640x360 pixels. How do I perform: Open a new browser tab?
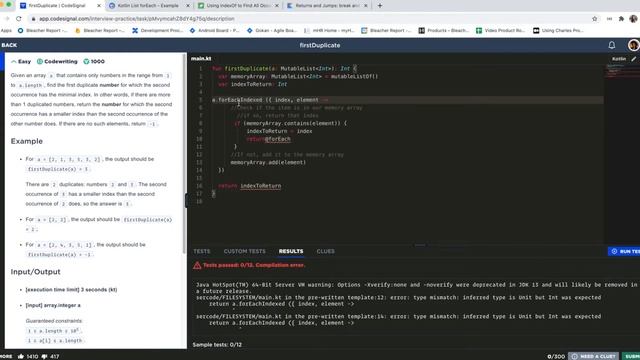pyautogui.click(x=380, y=6)
